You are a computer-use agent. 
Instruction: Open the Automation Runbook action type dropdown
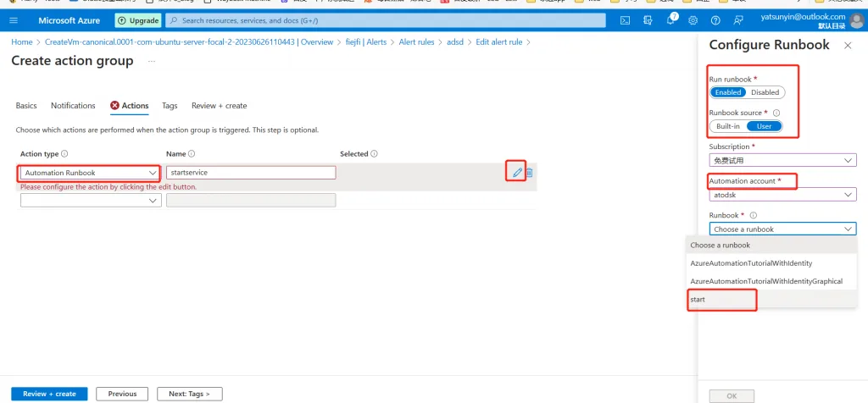pyautogui.click(x=91, y=173)
